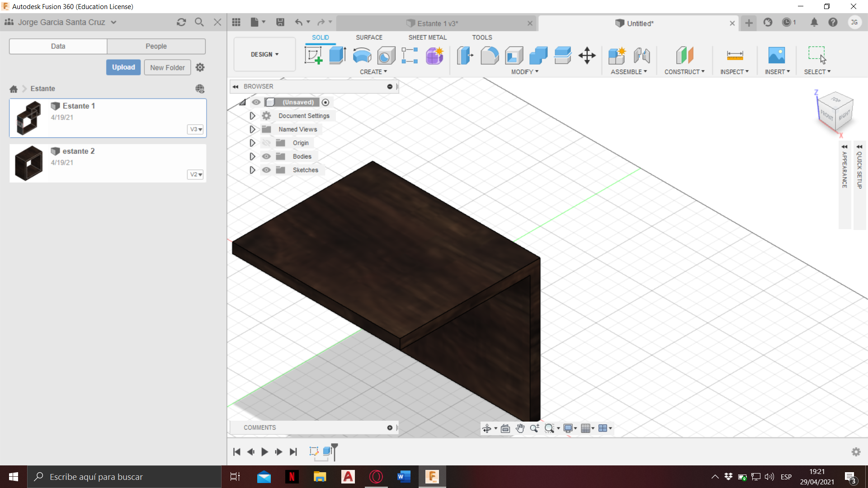Select the Revolve tool
The height and width of the screenshot is (488, 868).
362,56
